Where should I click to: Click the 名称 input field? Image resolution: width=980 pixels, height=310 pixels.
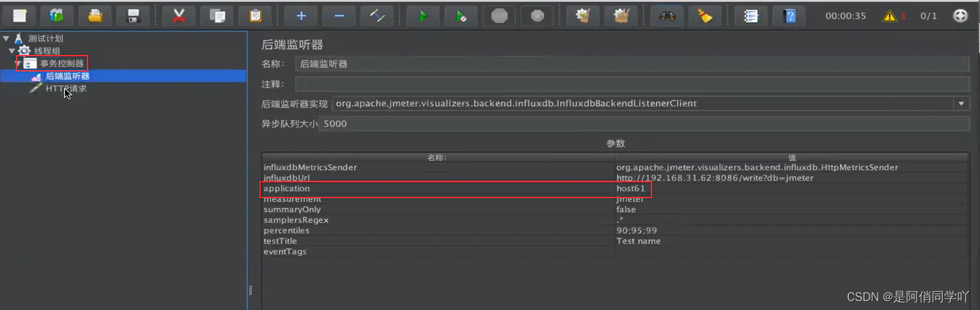pyautogui.click(x=632, y=64)
